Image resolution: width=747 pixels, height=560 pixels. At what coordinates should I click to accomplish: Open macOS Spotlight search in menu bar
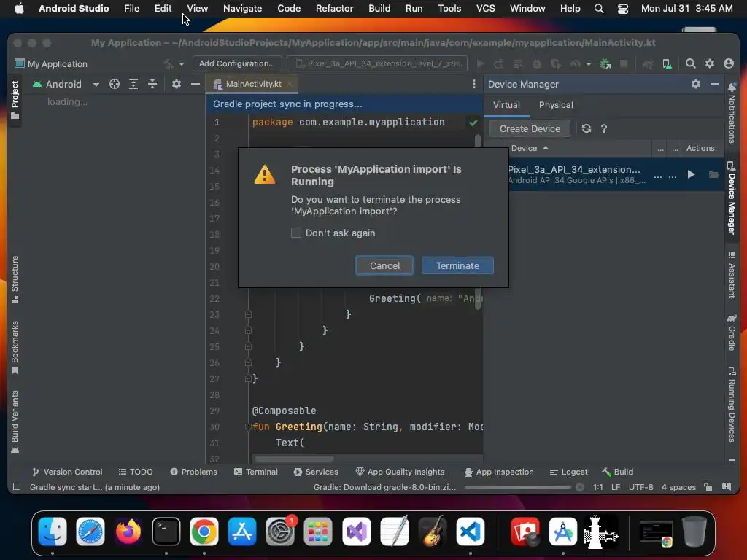click(599, 8)
